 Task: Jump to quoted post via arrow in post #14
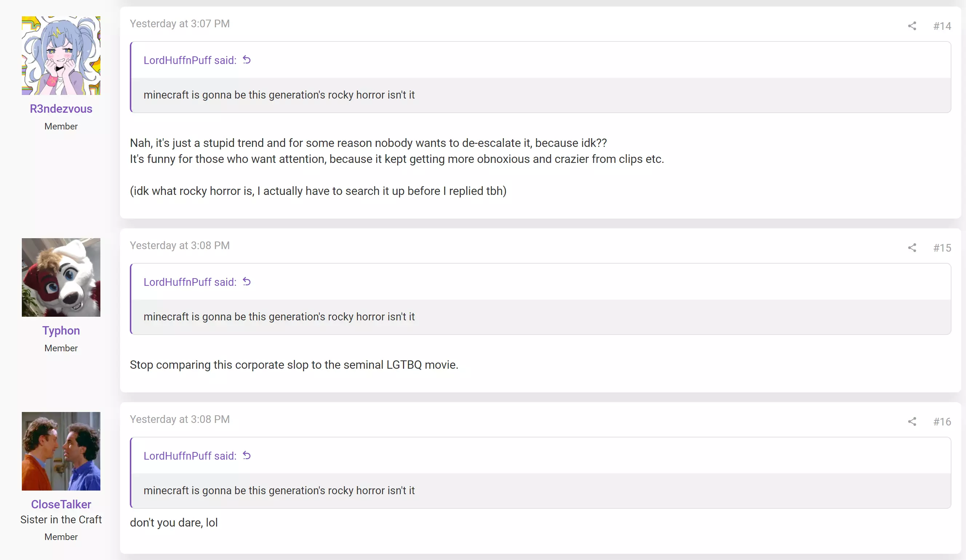(247, 60)
